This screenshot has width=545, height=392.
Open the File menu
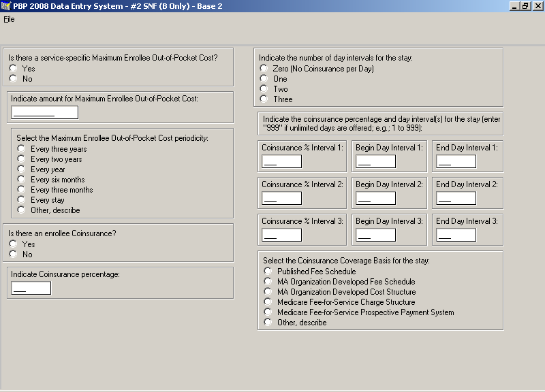coord(9,19)
